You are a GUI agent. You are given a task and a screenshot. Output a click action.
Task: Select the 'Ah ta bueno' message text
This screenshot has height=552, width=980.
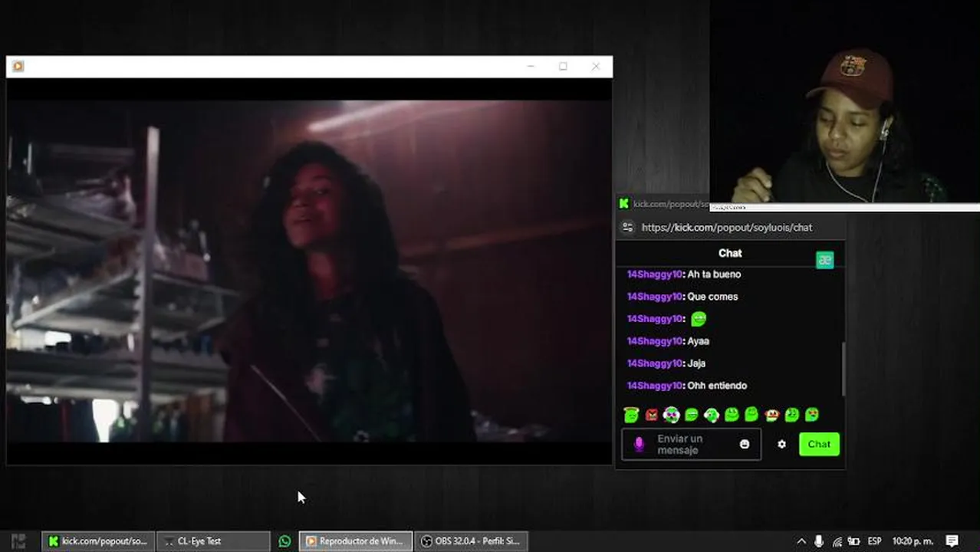[x=714, y=274]
